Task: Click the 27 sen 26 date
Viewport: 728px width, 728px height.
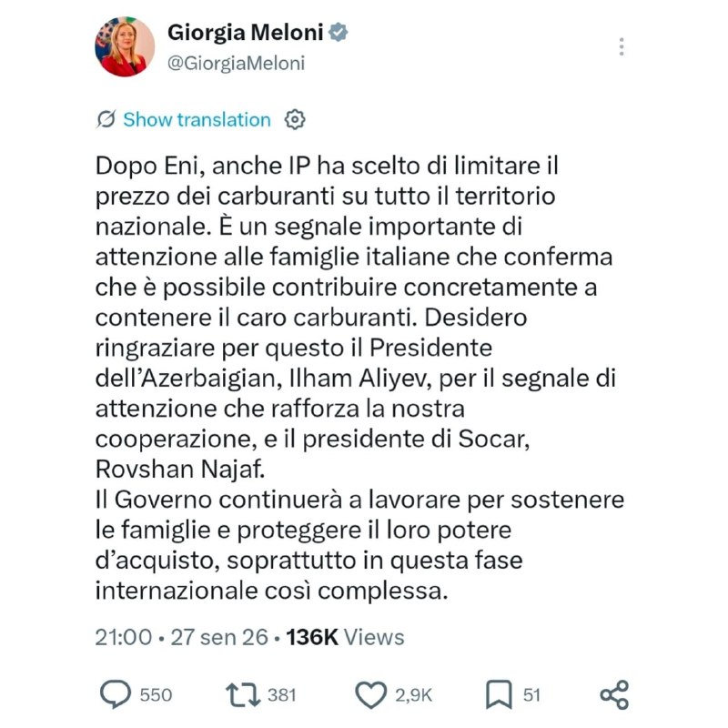Action: [x=219, y=637]
